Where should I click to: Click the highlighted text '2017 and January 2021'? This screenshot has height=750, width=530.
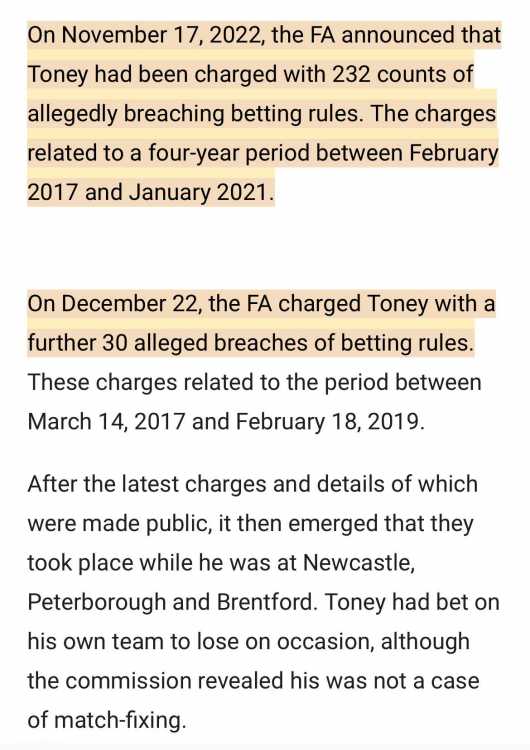pyautogui.click(x=148, y=192)
